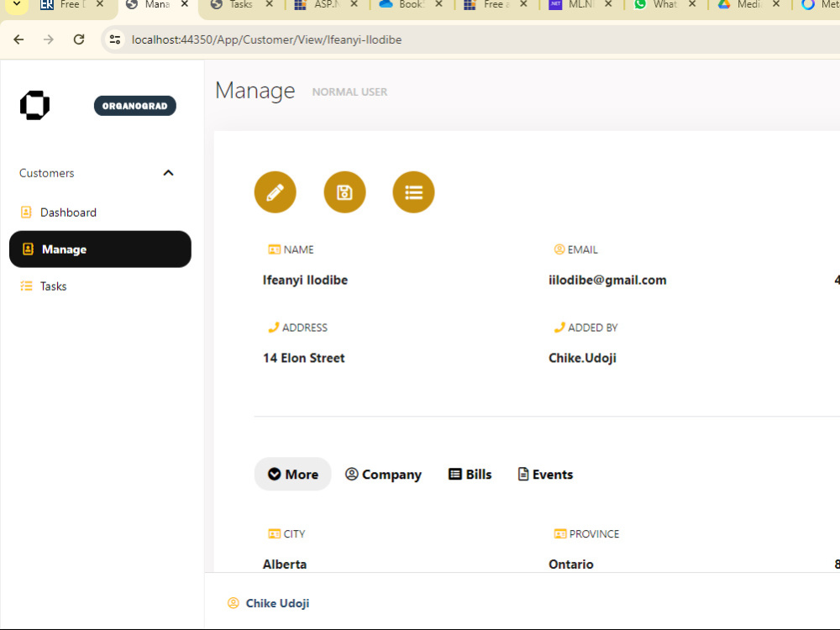Click the NORMAL USER label
This screenshot has width=840, height=630.
pos(349,92)
